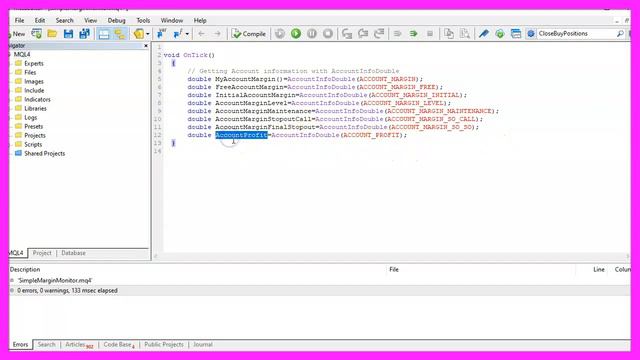Click the new project icon beside New
This screenshot has width=640, height=360.
[x=37, y=33]
